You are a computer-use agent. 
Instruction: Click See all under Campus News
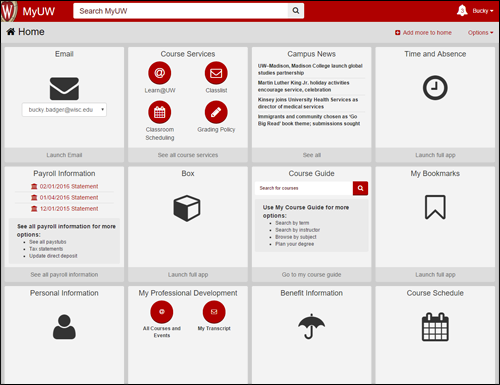pyautogui.click(x=312, y=155)
